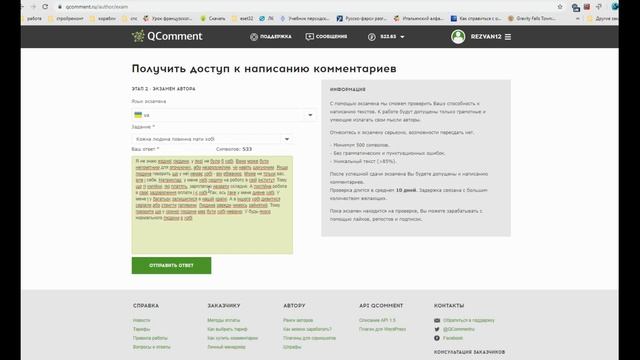Open the hamburger menu next to REZVAN12

[x=508, y=37]
